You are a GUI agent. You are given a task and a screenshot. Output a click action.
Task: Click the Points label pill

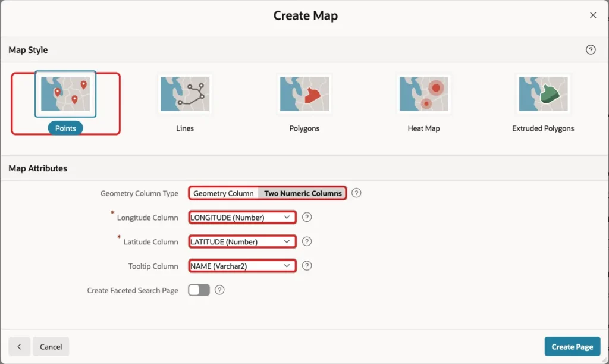[x=65, y=128]
